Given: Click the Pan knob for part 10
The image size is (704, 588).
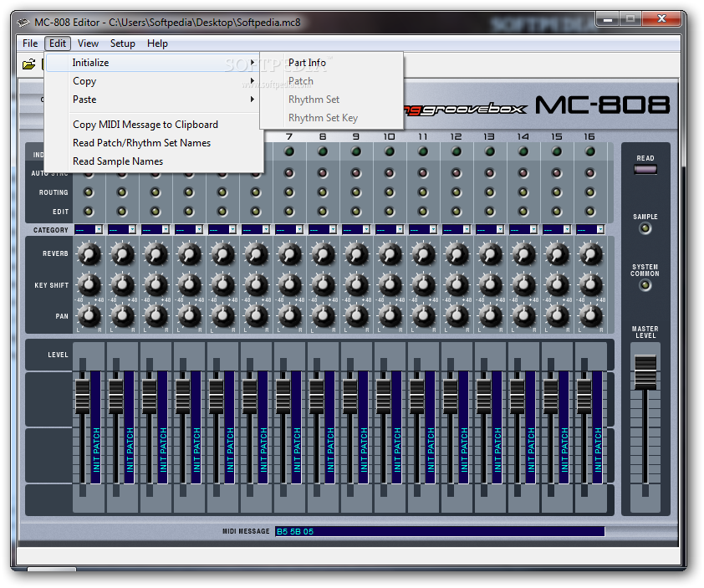Looking at the screenshot, I should pos(390,316).
